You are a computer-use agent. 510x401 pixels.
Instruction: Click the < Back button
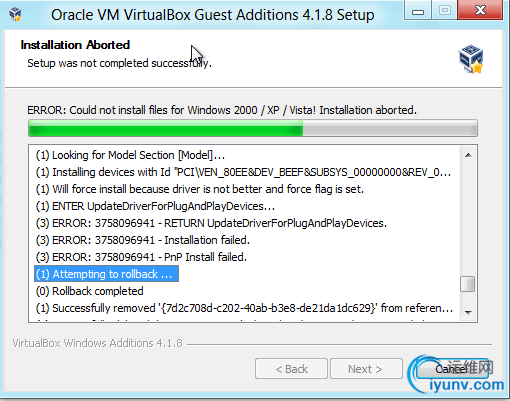click(x=291, y=369)
